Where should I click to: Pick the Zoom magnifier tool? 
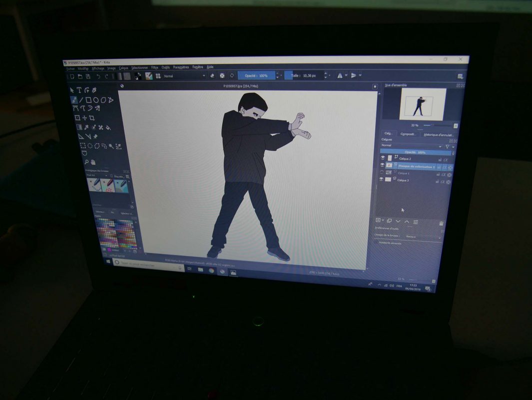coord(87,161)
